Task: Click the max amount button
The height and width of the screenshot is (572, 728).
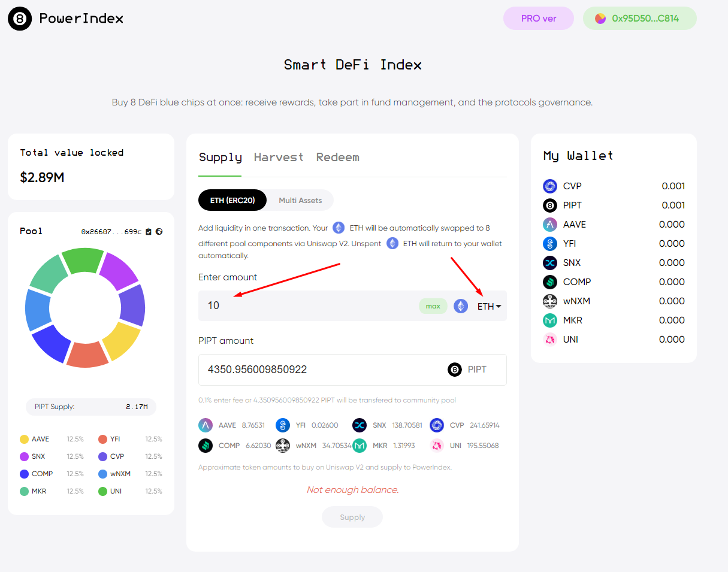Action: pyautogui.click(x=433, y=306)
